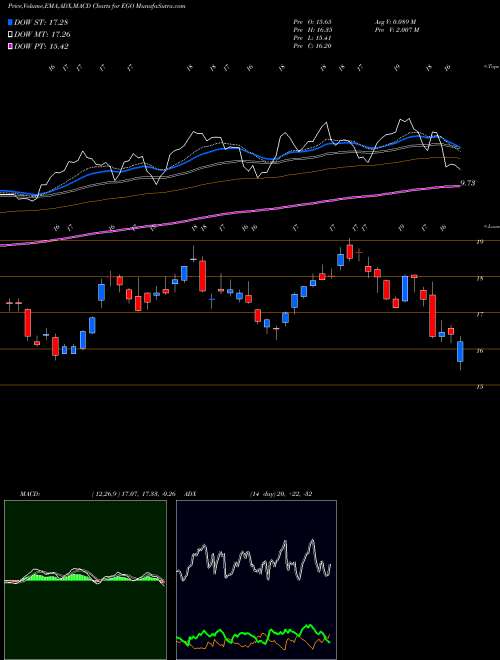Click the highest red candlestick near 19
Image resolution: width=500 pixels, height=660 pixels.
[349, 252]
